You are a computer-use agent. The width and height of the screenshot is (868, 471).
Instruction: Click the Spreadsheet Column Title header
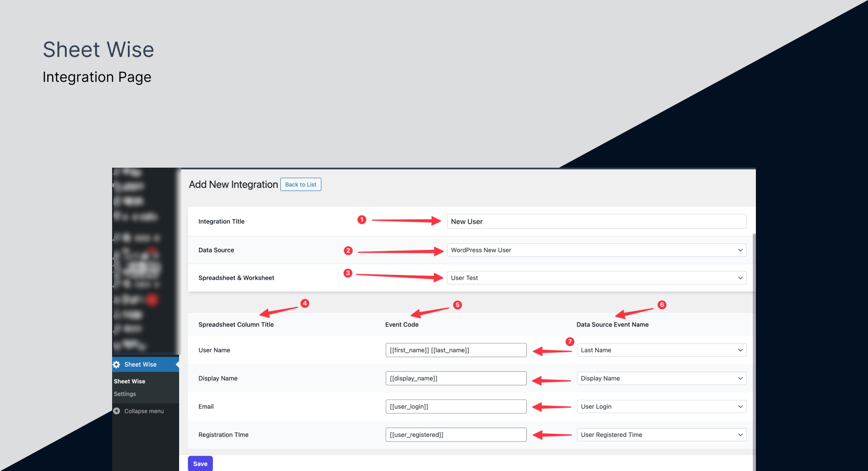(x=236, y=325)
